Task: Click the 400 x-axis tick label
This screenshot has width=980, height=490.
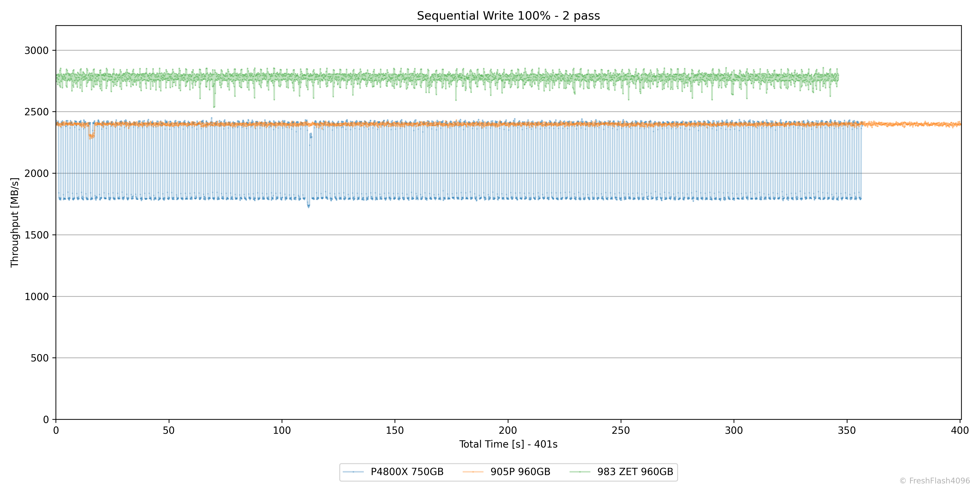Action: click(959, 431)
